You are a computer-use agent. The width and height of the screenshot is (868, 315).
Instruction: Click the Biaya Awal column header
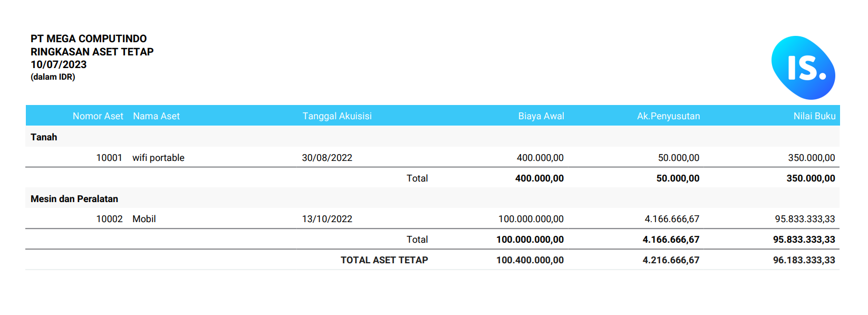(541, 116)
